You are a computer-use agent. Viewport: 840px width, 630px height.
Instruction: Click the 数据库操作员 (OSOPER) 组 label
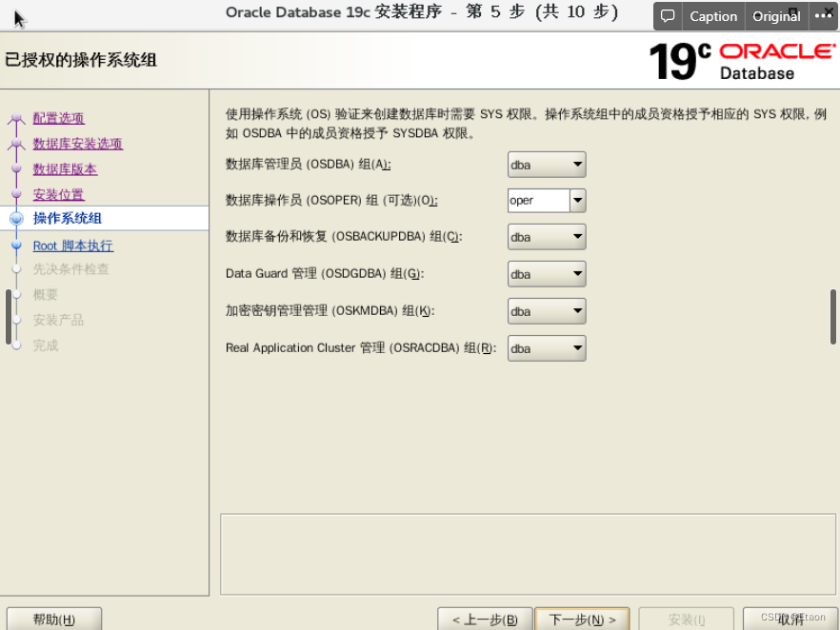tap(331, 200)
